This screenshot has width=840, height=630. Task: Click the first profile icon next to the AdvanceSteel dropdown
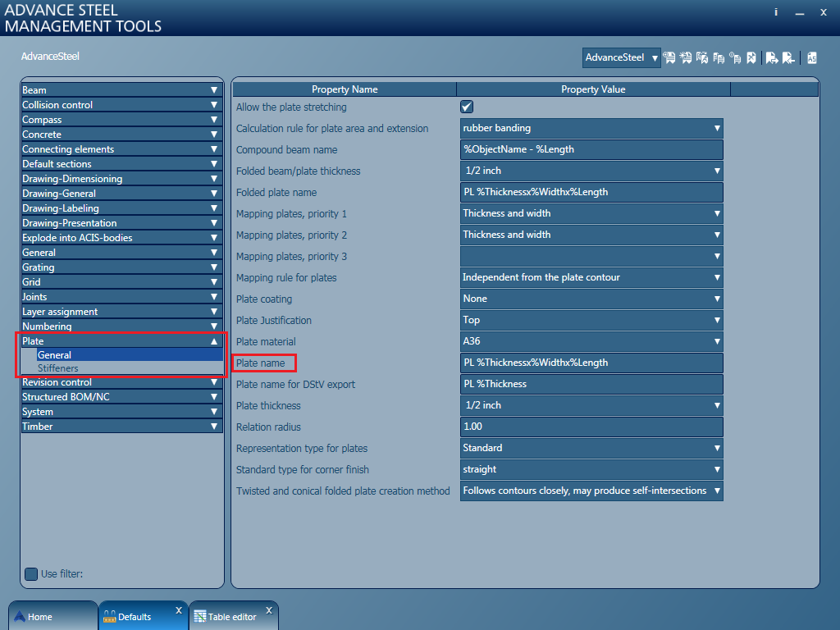[x=669, y=57]
